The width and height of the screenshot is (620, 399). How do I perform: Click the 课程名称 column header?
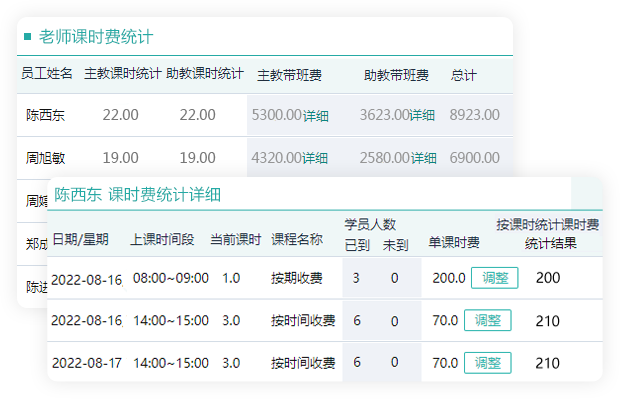(x=297, y=239)
